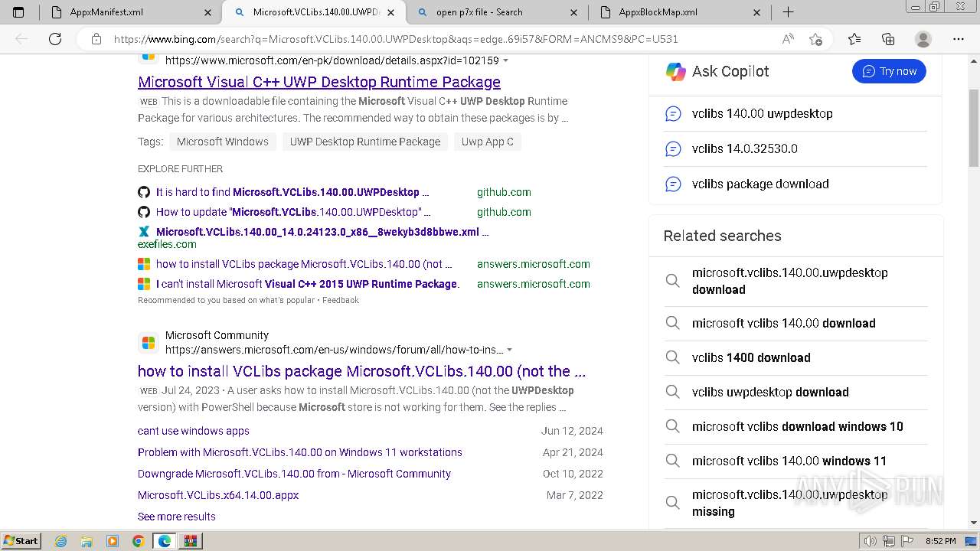Open 'How to update Microsoft.VCLibs' GitHub link
The height and width of the screenshot is (551, 980).
(x=293, y=212)
